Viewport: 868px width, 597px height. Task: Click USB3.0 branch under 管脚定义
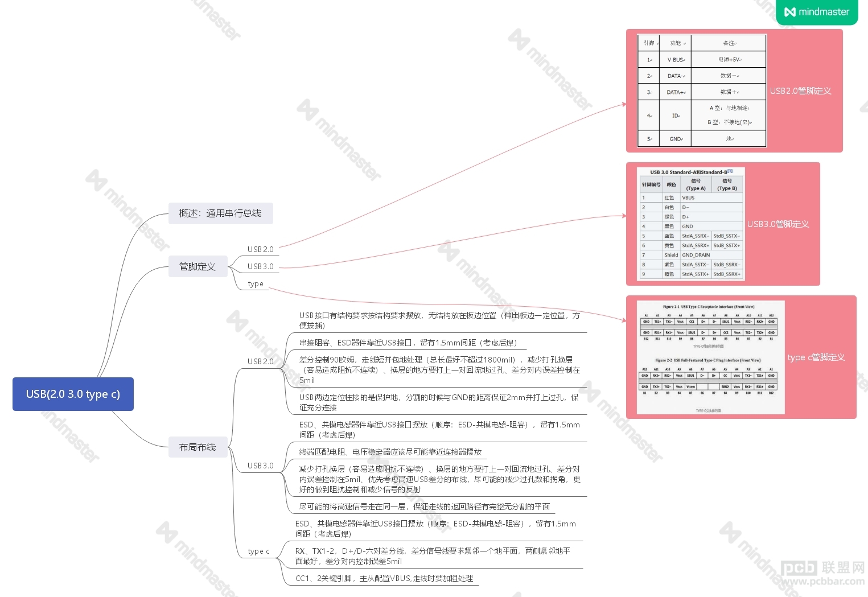tap(260, 266)
